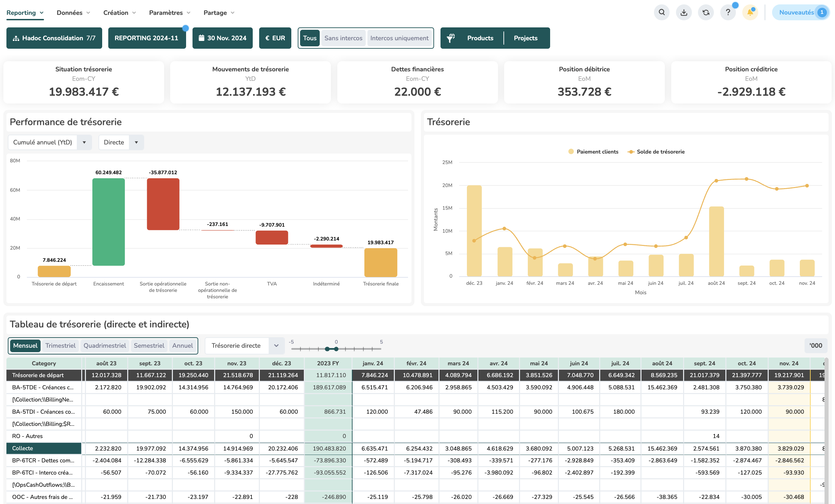Switch table to Quadrimestriel view
This screenshot has width=835, height=504.
[105, 345]
